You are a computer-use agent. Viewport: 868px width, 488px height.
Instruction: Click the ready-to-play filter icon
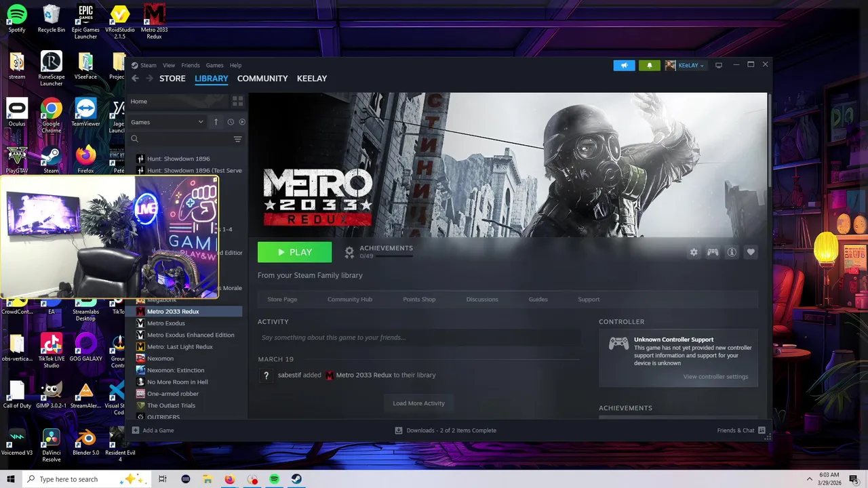click(242, 122)
